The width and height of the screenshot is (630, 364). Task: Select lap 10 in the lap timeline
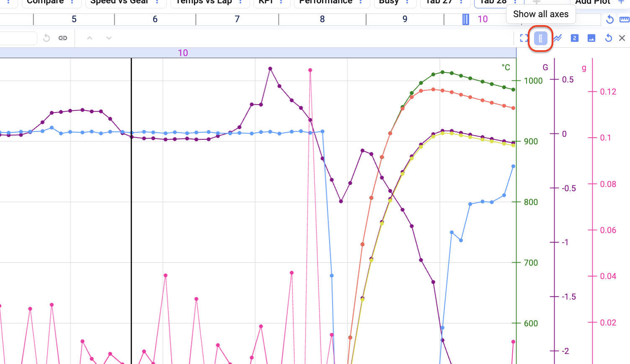point(483,19)
